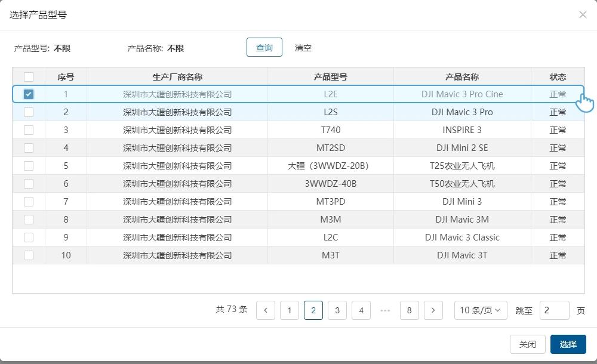Click the T25农业无人飞机 cell

pos(462,166)
